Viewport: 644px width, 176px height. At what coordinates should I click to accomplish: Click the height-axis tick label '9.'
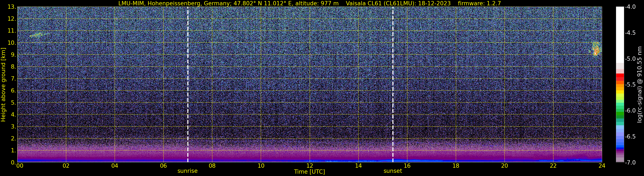[13, 55]
